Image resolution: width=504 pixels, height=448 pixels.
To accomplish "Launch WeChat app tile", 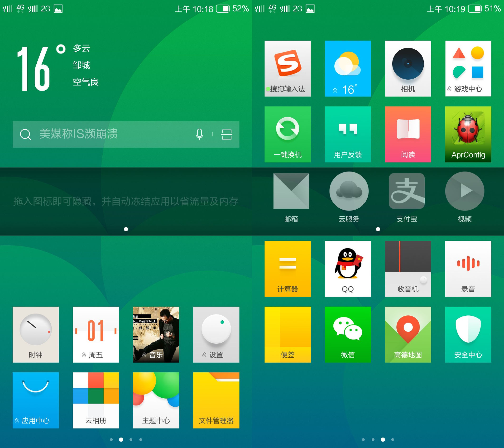I will (348, 334).
